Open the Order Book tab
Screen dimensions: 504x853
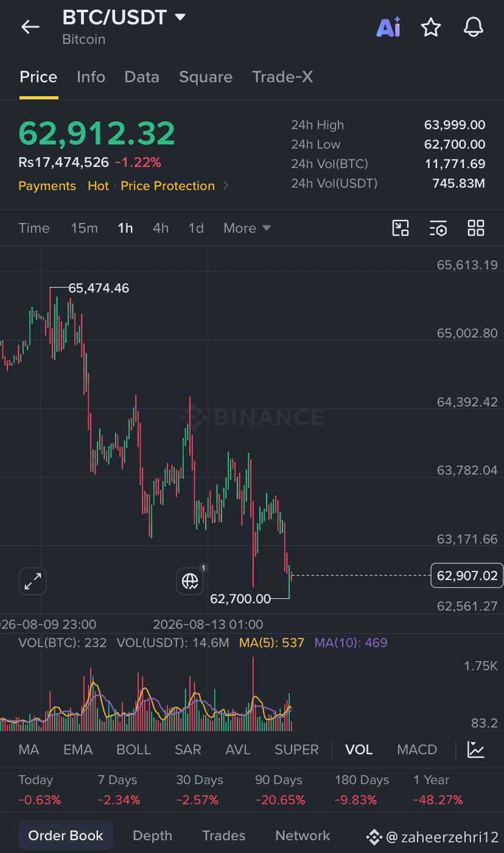(66, 835)
